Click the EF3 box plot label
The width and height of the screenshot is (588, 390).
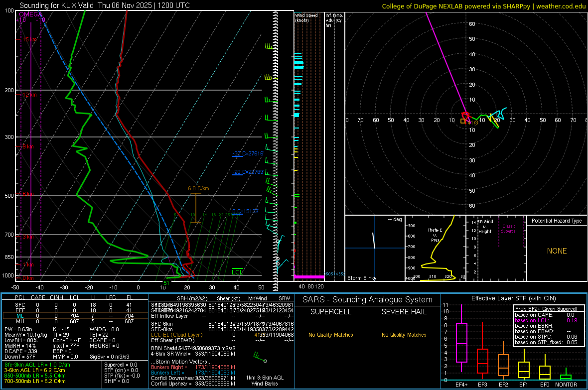tap(482, 385)
